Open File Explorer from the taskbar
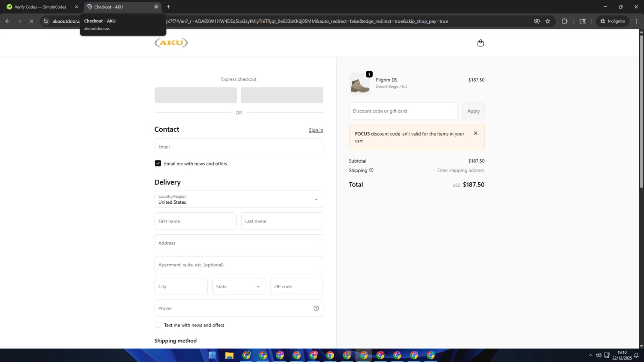This screenshot has width=644, height=362. [229, 355]
